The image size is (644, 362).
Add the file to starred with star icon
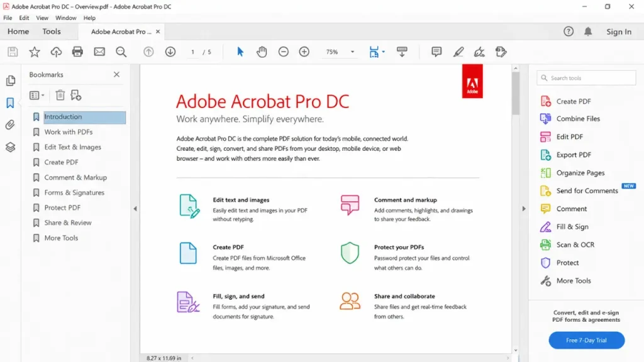(x=35, y=52)
